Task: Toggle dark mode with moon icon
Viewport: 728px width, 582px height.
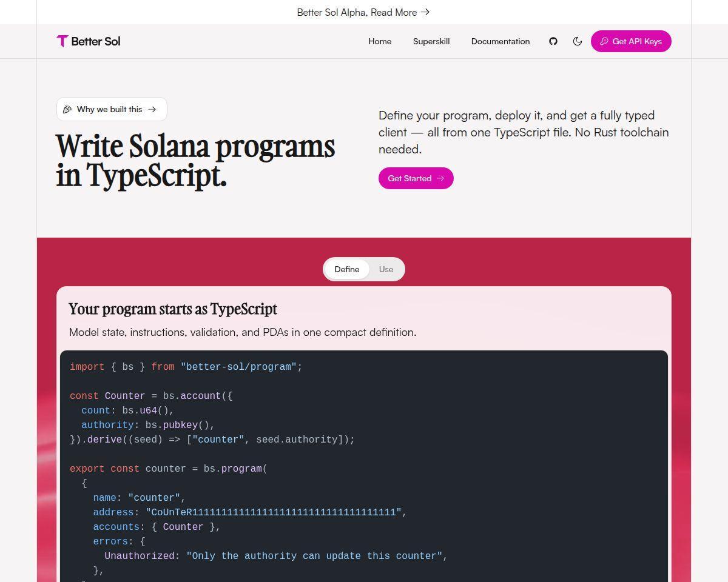Action: (578, 41)
